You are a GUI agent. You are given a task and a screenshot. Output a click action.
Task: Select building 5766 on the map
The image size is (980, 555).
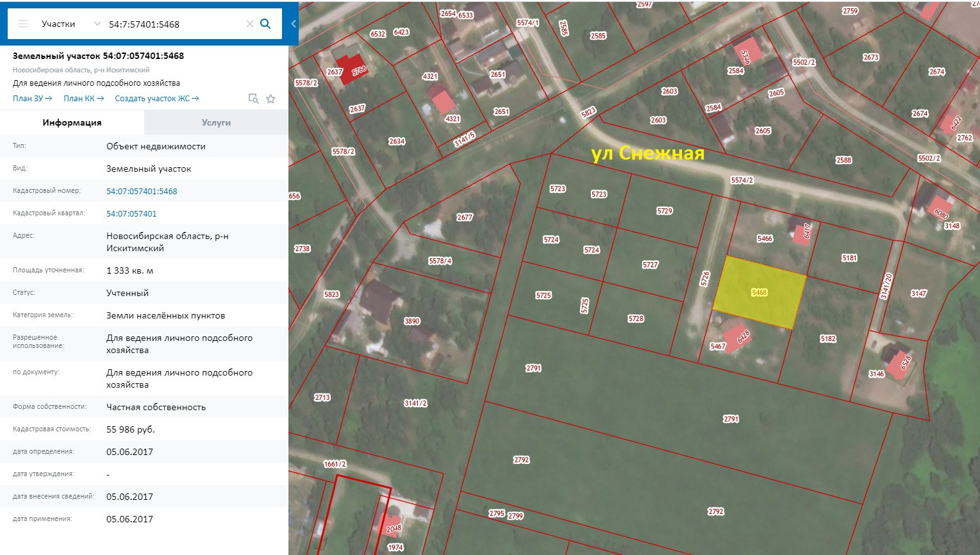coord(359,70)
